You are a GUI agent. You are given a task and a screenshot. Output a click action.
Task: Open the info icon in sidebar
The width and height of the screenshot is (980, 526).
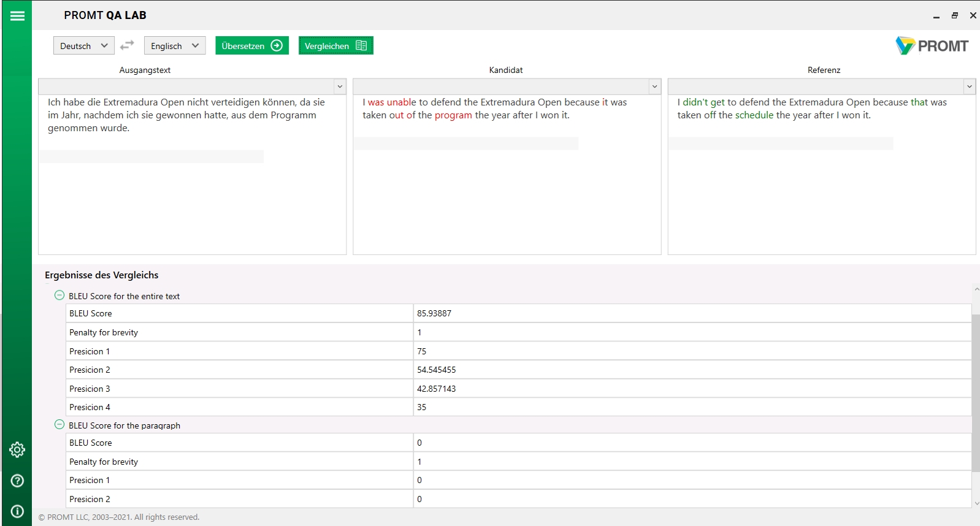click(x=17, y=511)
